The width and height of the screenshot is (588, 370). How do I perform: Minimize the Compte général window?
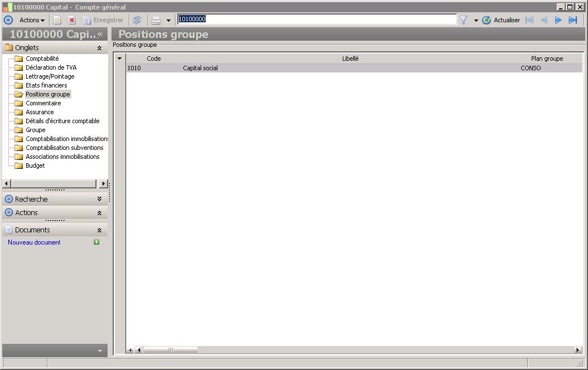[x=561, y=7]
